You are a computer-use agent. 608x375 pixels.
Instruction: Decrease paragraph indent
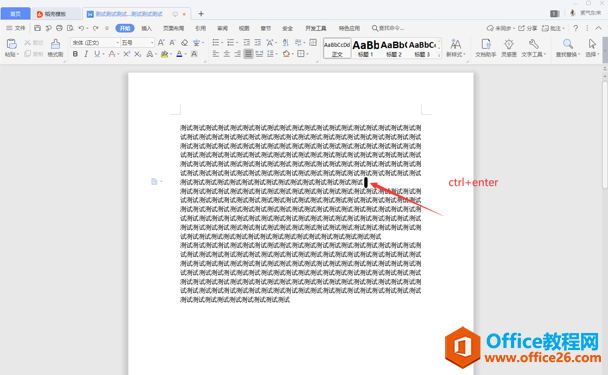click(x=247, y=42)
